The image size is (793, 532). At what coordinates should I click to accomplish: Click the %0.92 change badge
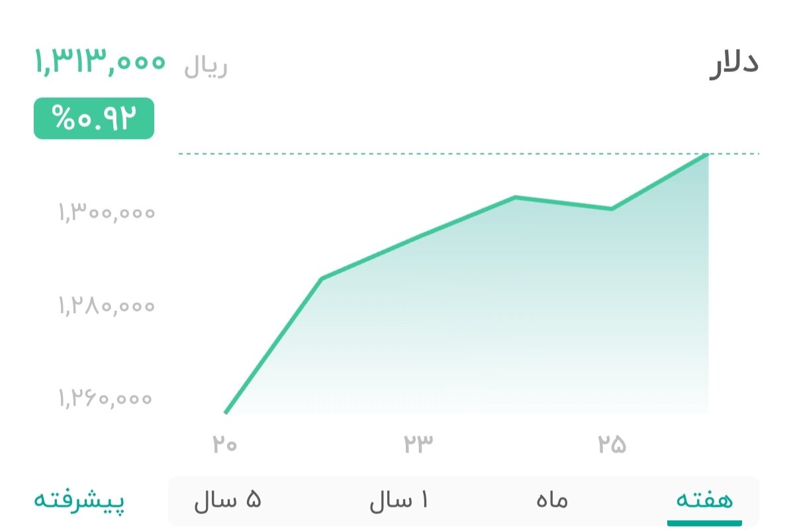pos(93,118)
